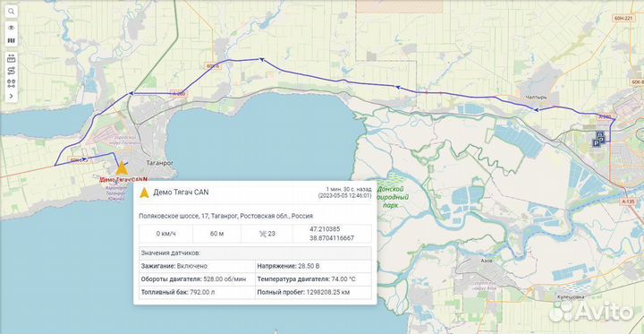Click the satellite count icon showing 23
Screen dimensions: 644x334
[x=262, y=234]
